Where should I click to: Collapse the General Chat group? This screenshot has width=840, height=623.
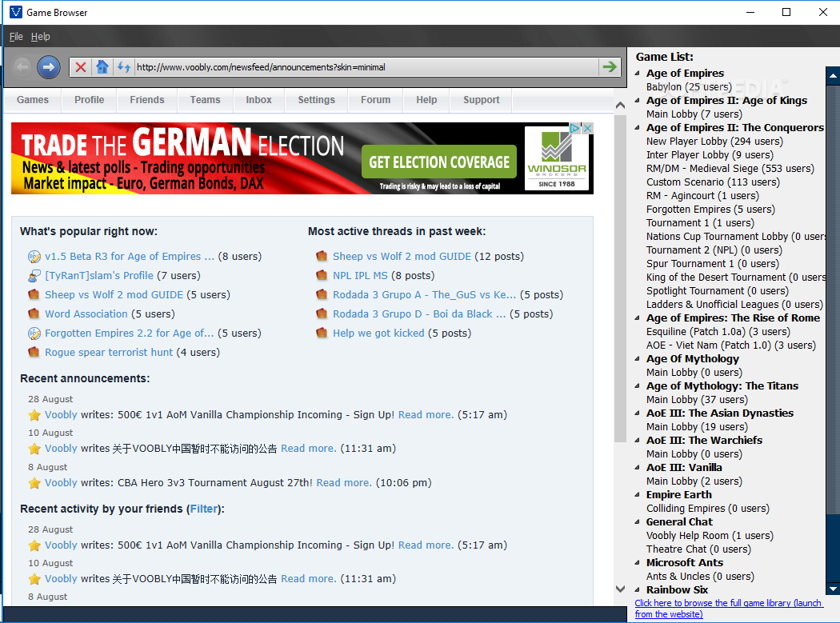tap(638, 522)
